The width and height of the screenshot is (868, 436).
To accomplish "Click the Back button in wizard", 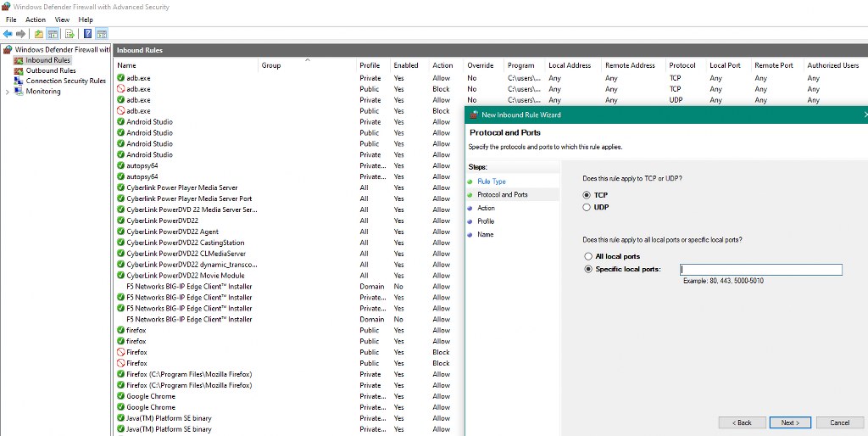I will click(x=742, y=422).
